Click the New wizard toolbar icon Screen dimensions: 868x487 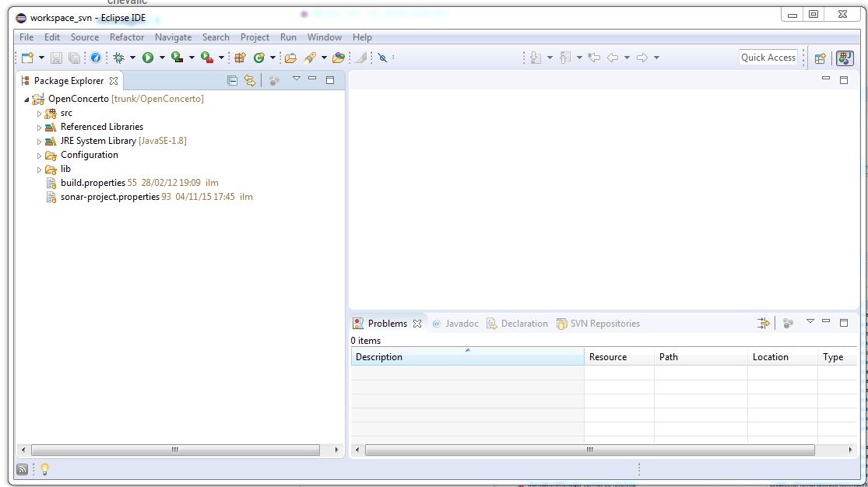pos(27,58)
